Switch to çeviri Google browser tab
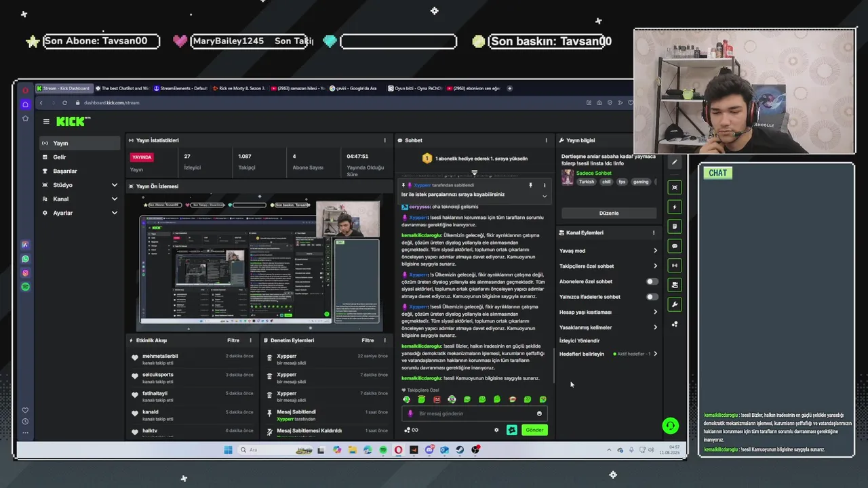This screenshot has height=488, width=868. point(356,88)
